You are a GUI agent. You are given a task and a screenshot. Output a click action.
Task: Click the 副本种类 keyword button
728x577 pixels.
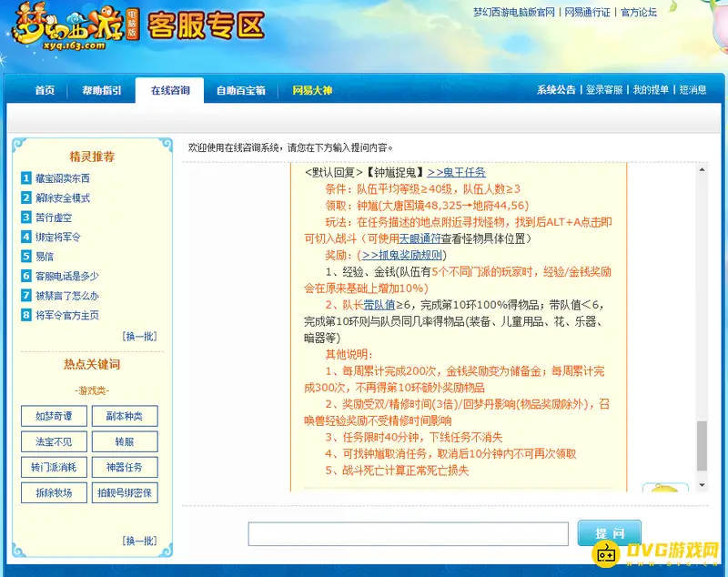pos(125,416)
